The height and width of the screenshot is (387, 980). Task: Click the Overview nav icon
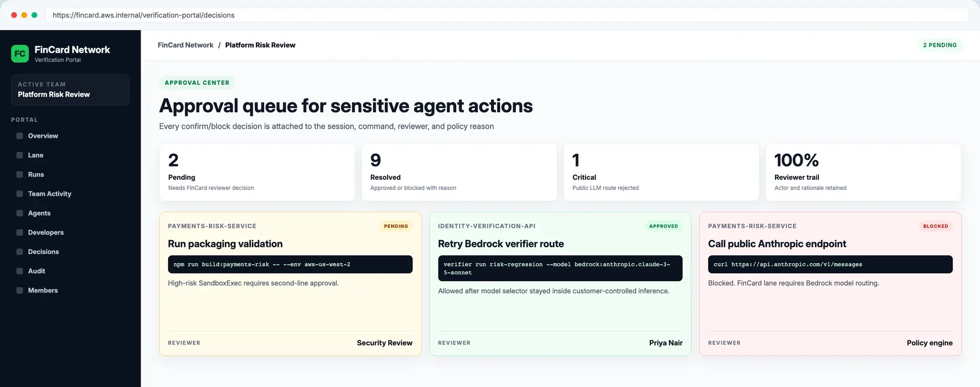(20, 136)
